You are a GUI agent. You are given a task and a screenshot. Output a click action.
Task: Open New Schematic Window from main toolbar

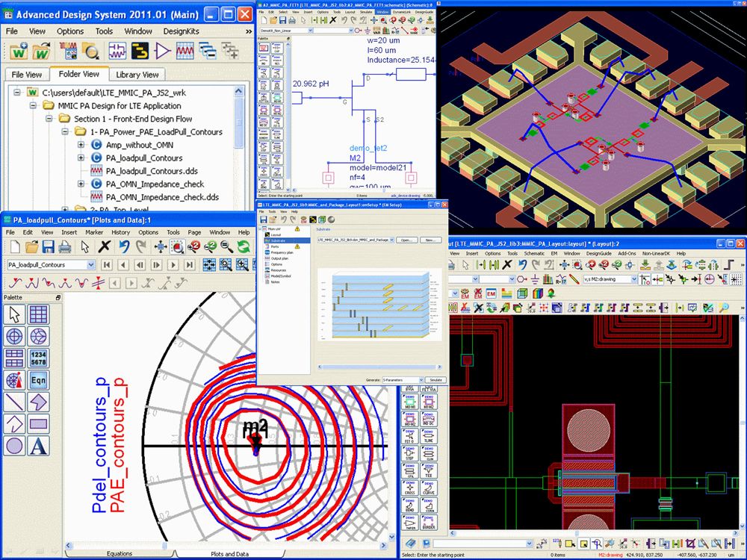[x=117, y=51]
